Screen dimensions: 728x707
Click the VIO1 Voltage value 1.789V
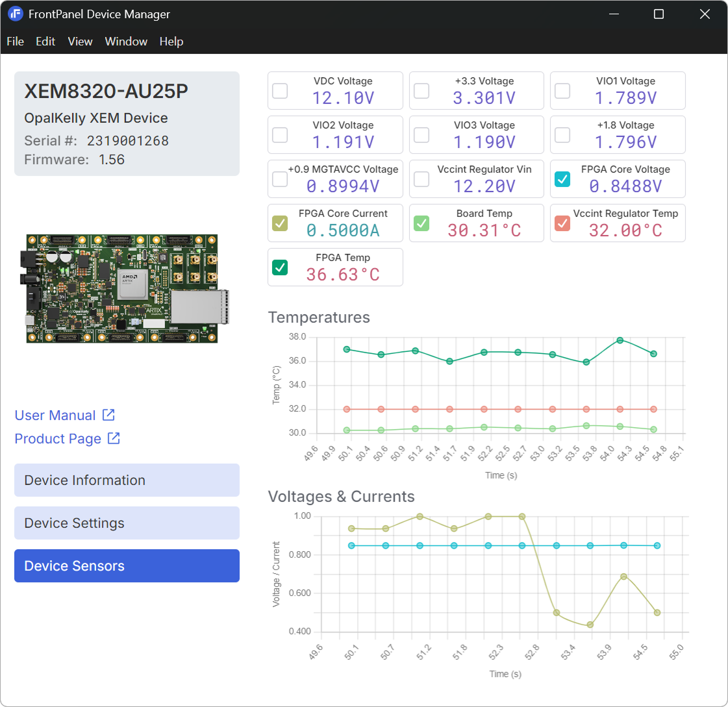626,99
